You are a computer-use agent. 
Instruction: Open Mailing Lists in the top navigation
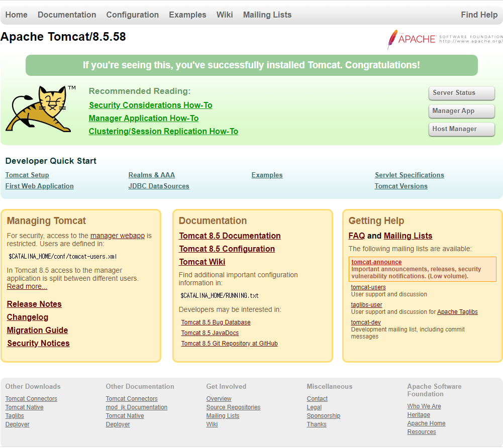coord(267,15)
